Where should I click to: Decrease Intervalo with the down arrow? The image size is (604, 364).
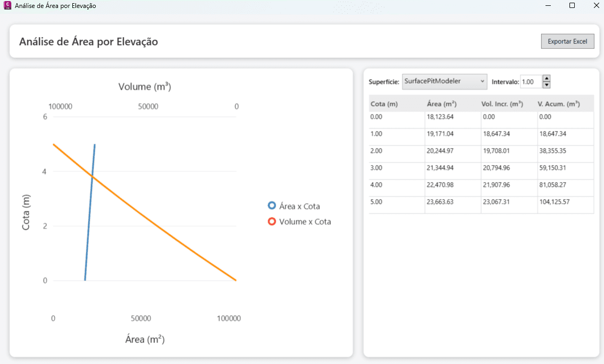546,84
